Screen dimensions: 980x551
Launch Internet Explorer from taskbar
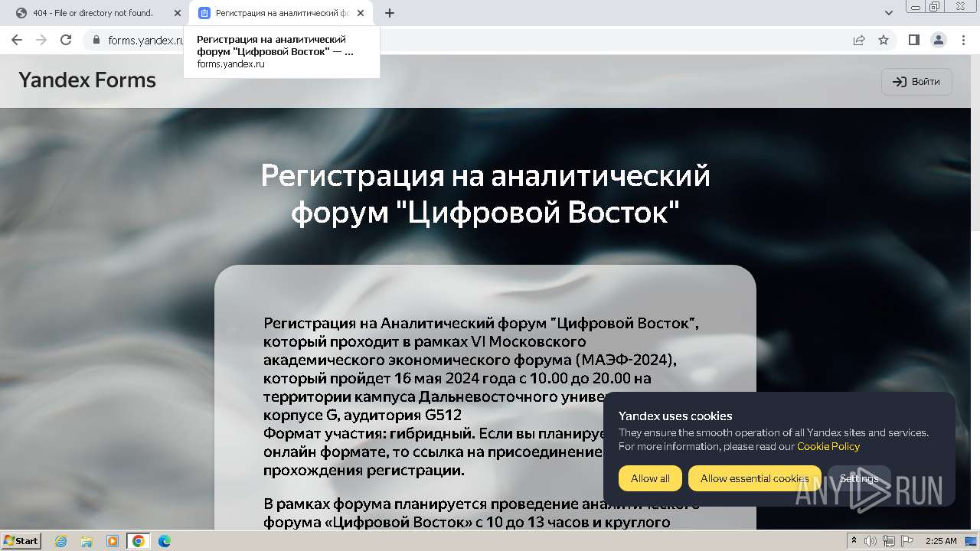click(x=61, y=541)
